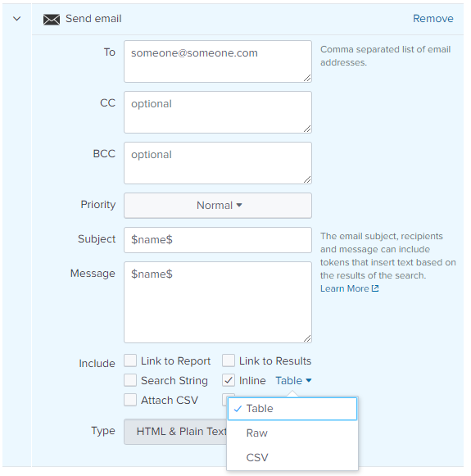Tick the Attach CSV checkbox
Screen dimensions: 471x476
[x=130, y=400]
